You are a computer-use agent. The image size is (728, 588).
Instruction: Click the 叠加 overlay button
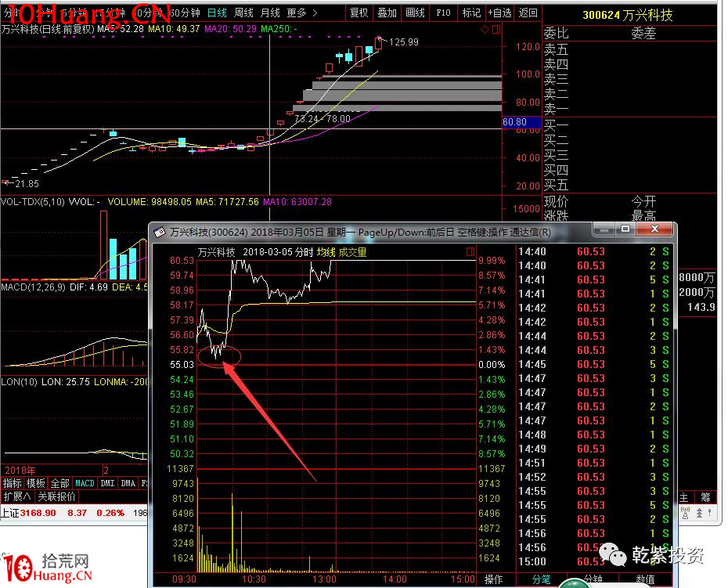[387, 13]
